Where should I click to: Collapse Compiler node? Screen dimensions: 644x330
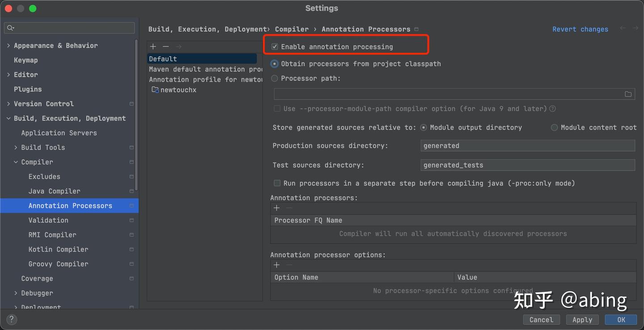16,162
